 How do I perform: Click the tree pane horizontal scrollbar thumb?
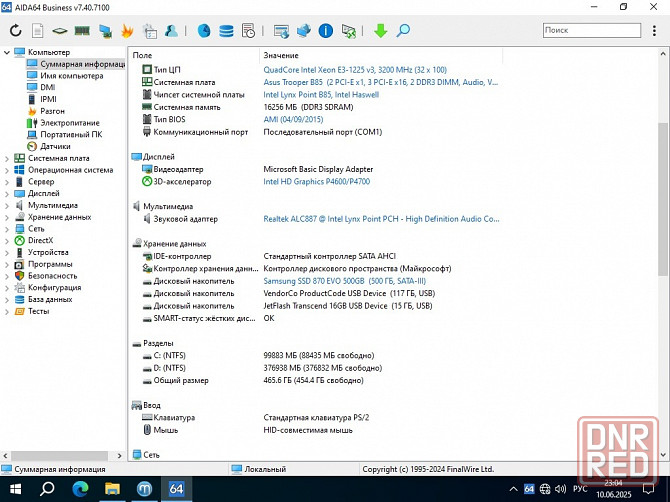pos(59,456)
